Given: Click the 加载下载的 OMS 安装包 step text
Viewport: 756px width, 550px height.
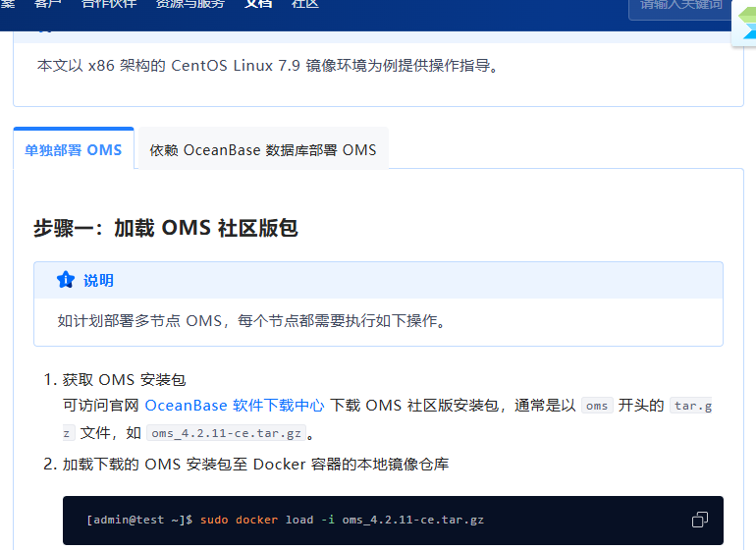Looking at the screenshot, I should click(x=255, y=464).
